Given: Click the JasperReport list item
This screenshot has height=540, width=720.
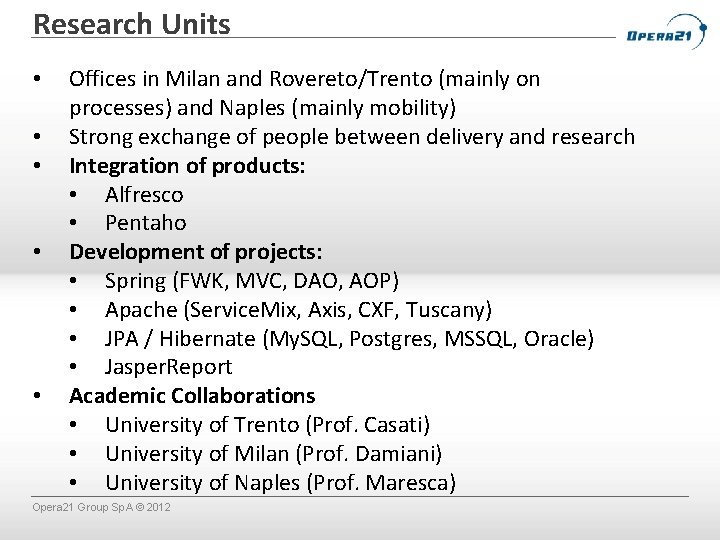Looking at the screenshot, I should pyautogui.click(x=169, y=367).
